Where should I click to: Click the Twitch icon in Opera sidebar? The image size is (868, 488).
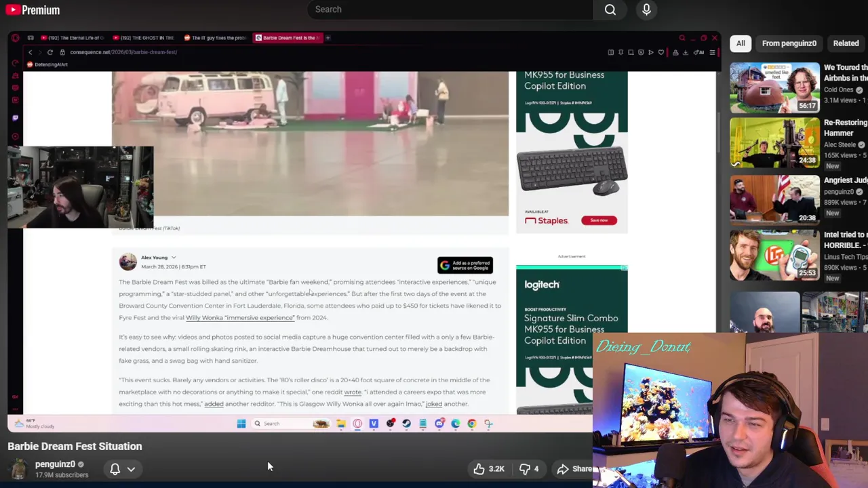coord(15,118)
